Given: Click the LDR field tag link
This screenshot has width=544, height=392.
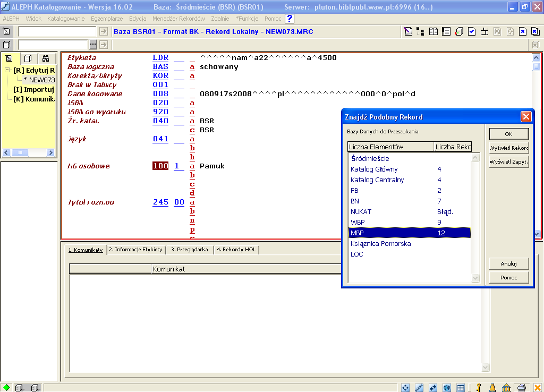Looking at the screenshot, I should pos(160,57).
